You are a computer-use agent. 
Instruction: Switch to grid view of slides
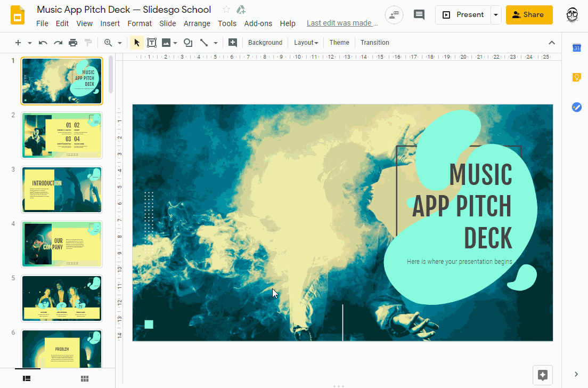(84, 378)
